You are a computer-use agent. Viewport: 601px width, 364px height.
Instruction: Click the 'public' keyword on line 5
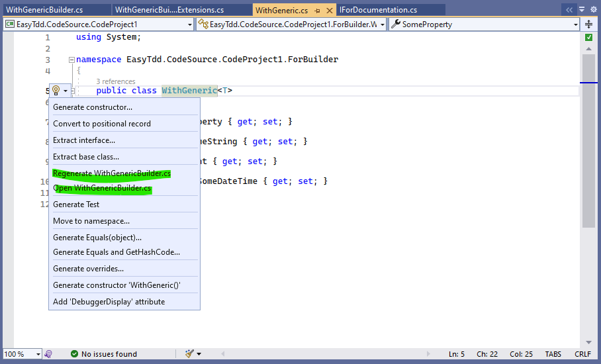pos(111,91)
